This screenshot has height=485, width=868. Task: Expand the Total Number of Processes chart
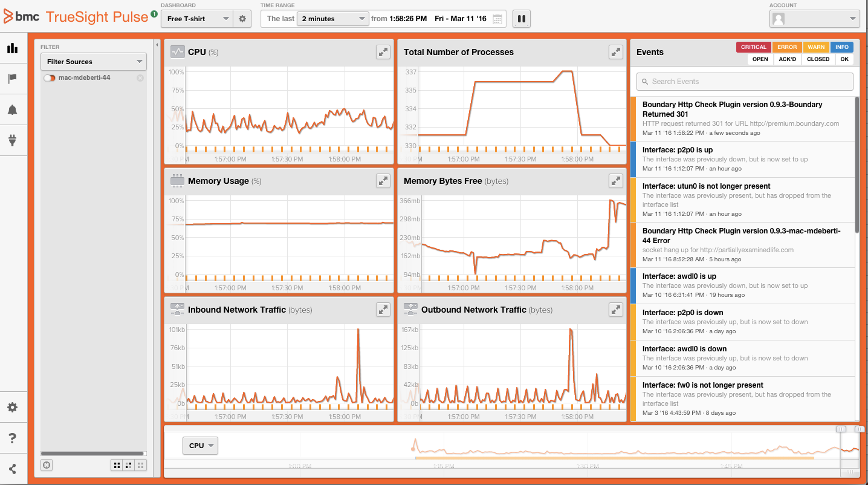615,52
